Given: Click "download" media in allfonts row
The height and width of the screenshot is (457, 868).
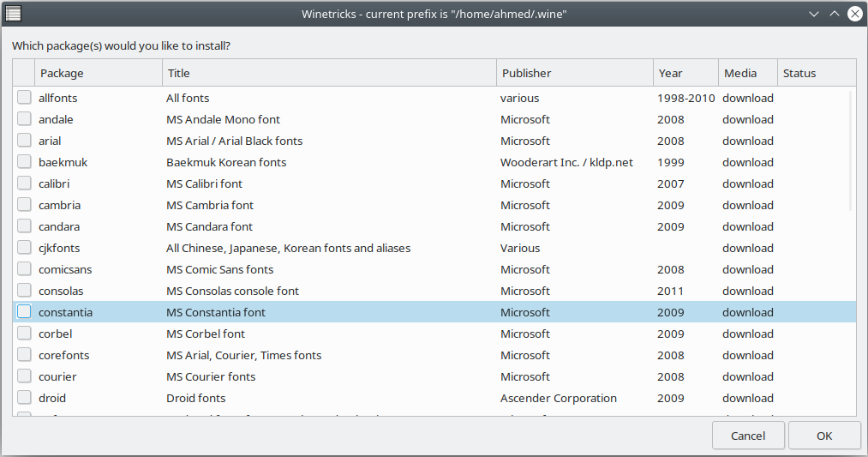Looking at the screenshot, I should click(x=748, y=98).
